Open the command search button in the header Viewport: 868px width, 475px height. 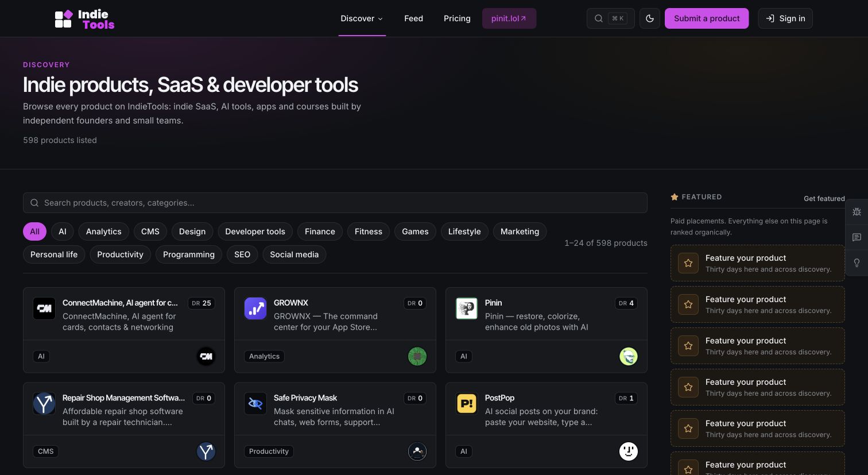(x=610, y=18)
